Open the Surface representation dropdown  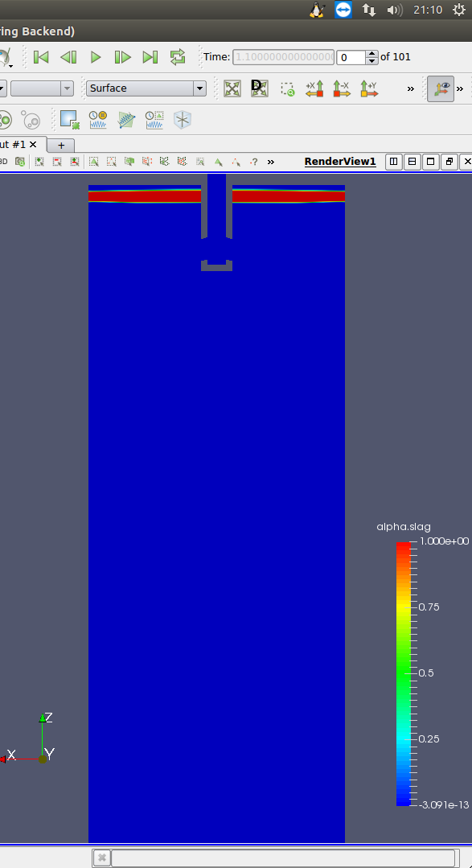coord(146,88)
